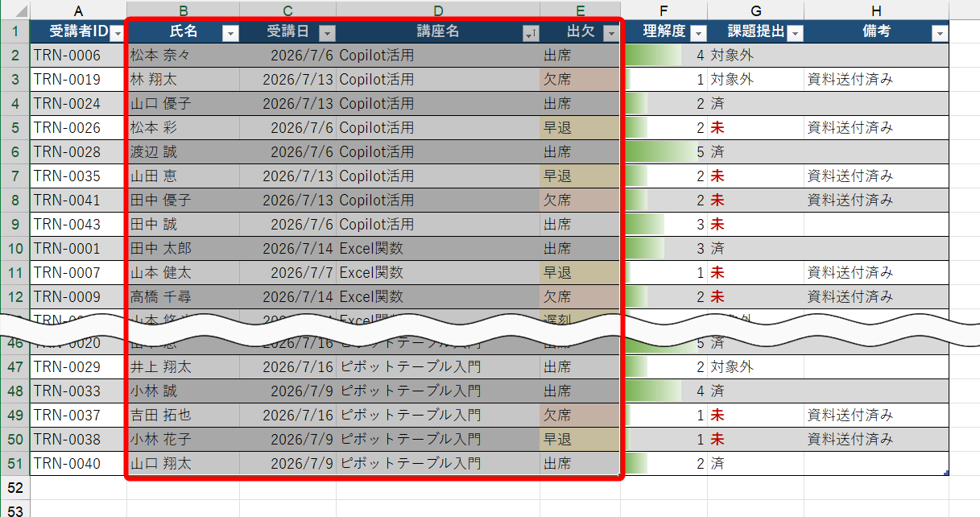Click 資料送付済み in TRN-0041 row
Image resolution: width=980 pixels, height=517 pixels.
[850, 201]
